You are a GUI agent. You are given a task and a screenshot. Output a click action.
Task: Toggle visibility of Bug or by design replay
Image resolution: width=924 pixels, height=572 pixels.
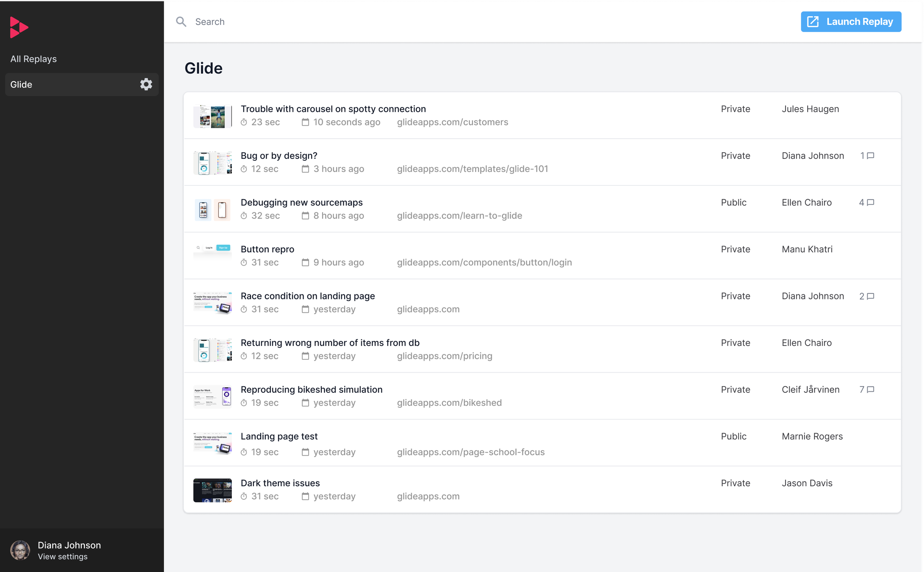tap(735, 155)
